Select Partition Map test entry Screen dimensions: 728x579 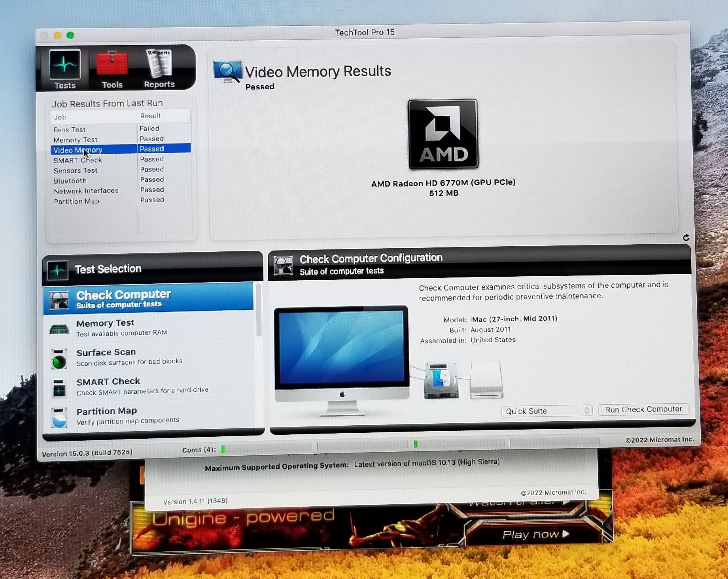click(x=148, y=416)
